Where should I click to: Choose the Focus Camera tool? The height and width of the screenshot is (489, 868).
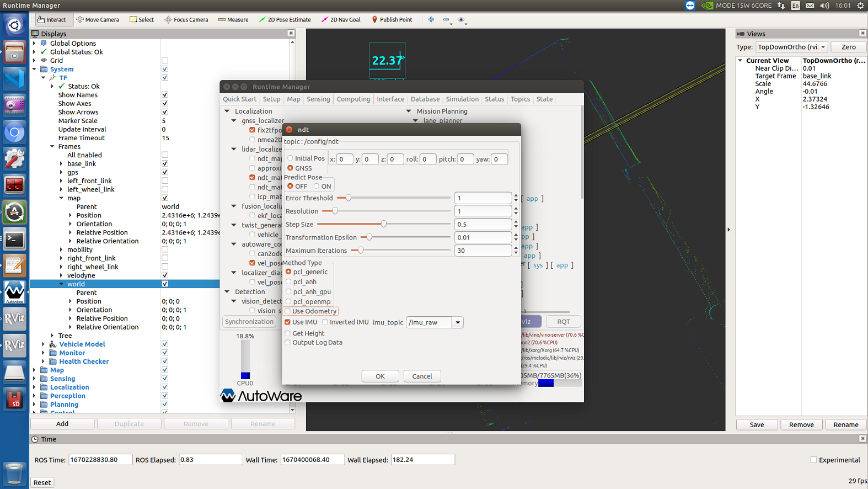click(x=186, y=20)
